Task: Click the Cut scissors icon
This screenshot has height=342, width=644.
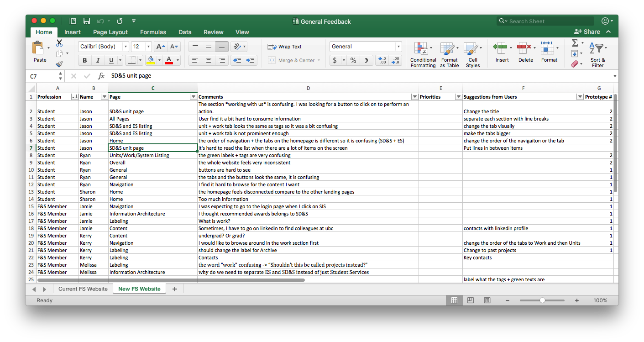Action: pos(59,43)
